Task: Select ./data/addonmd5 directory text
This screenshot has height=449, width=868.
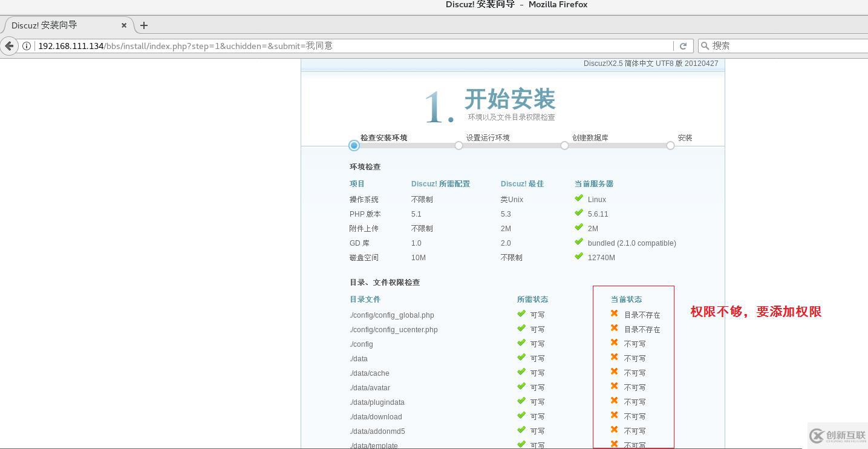Action: [377, 431]
